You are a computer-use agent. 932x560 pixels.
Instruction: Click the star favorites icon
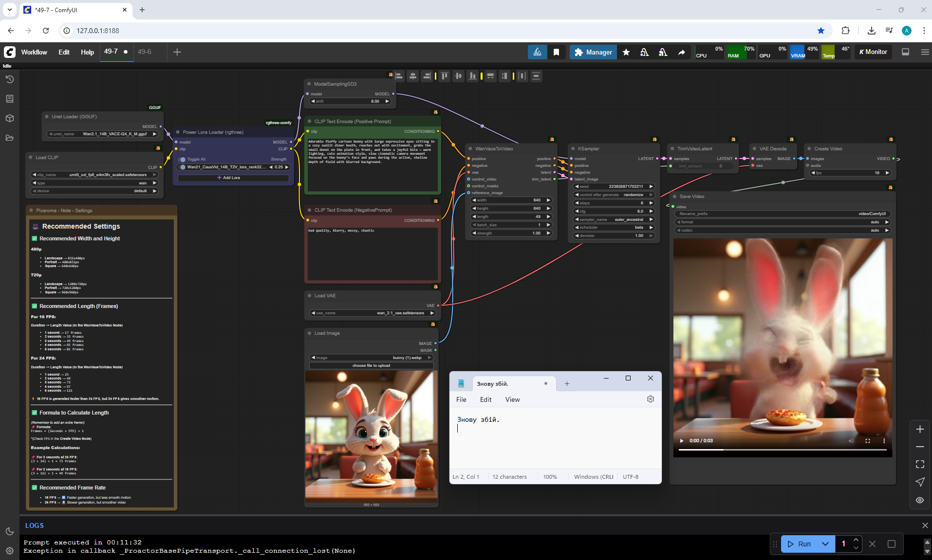pos(626,52)
